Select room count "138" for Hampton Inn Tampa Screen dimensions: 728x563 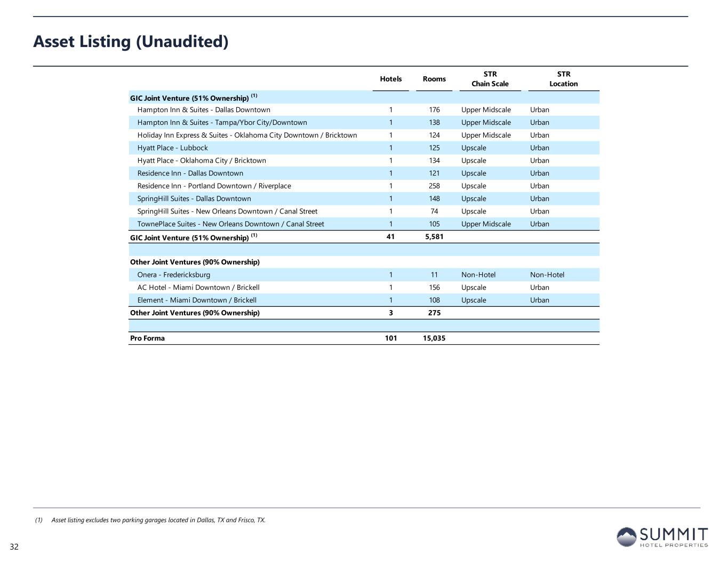point(434,123)
